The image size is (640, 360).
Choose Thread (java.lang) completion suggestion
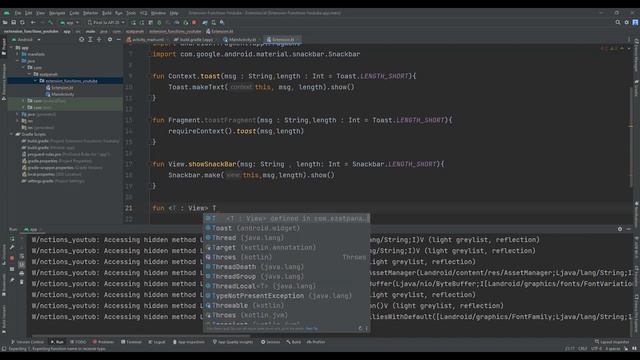[x=287, y=238]
